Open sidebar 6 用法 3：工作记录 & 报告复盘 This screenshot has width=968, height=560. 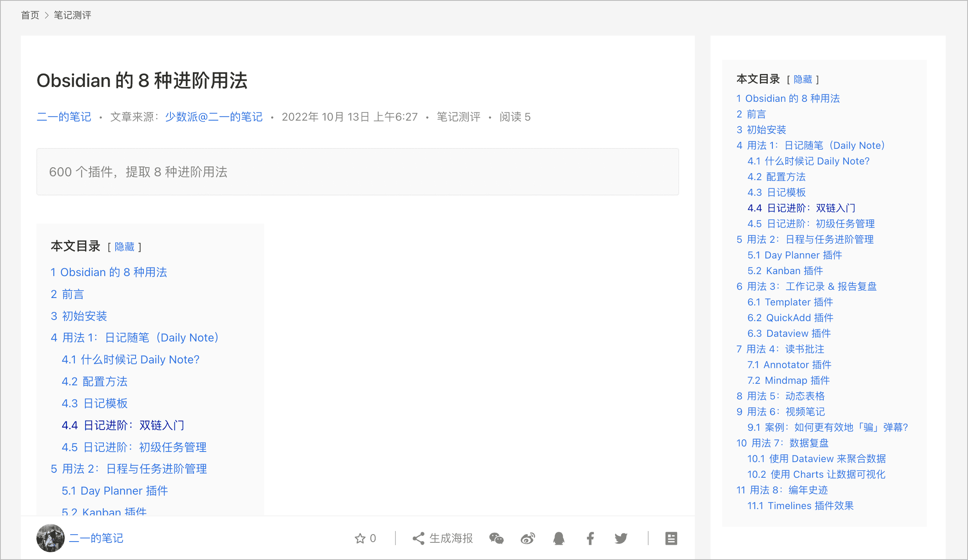click(x=807, y=286)
